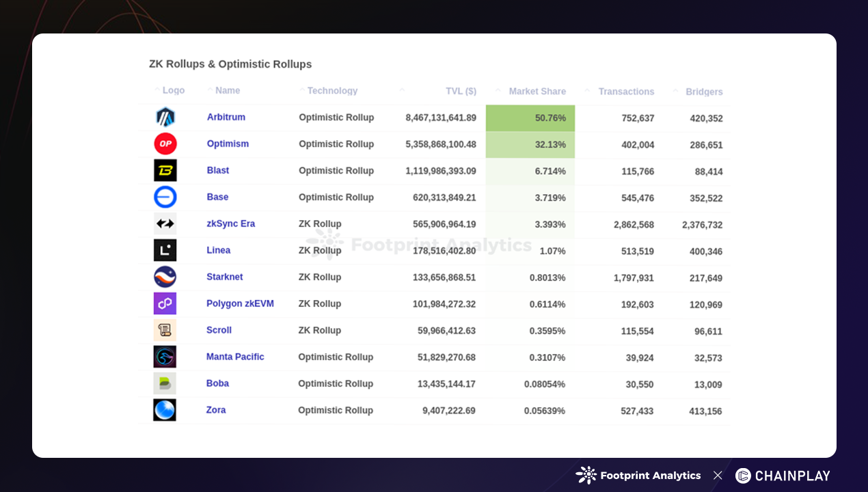The width and height of the screenshot is (868, 492).
Task: Click the zkSync Era arrows logo
Action: pyautogui.click(x=165, y=223)
